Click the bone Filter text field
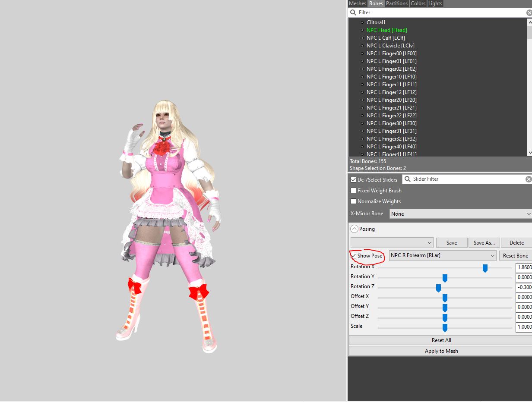The width and height of the screenshot is (532, 402). coord(440,13)
